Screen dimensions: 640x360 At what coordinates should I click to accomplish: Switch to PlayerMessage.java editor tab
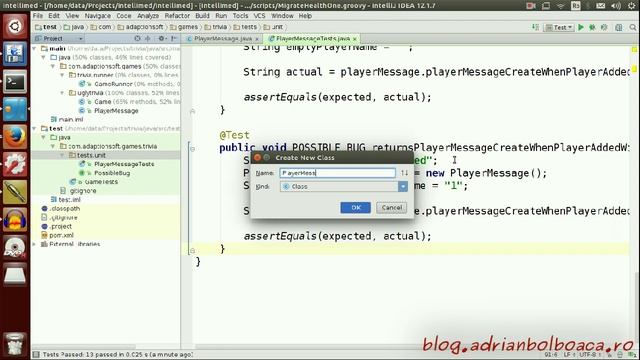(x=222, y=38)
